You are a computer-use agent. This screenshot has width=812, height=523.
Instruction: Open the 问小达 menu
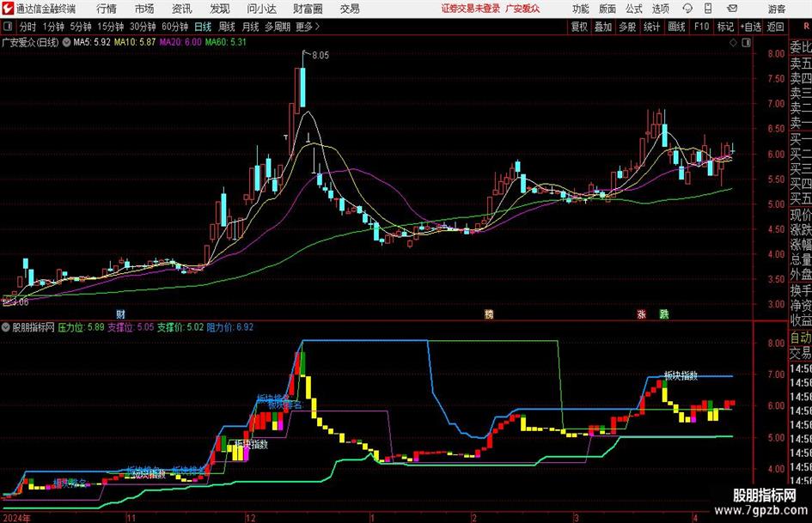pos(261,9)
